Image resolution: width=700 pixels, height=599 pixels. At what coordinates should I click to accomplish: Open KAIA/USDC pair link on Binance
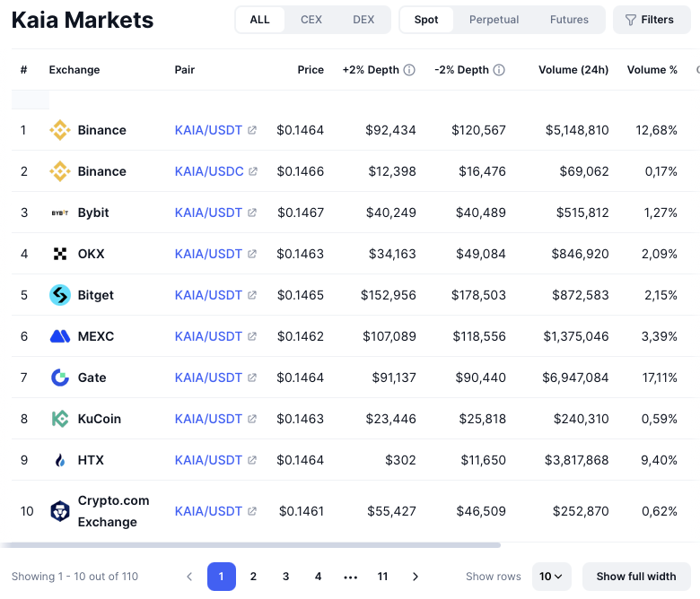coord(209,171)
